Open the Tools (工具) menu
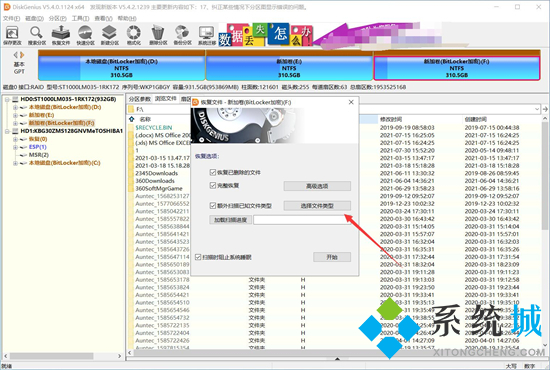Image resolution: width=550 pixels, height=370 pixels. pyautogui.click(x=80, y=18)
